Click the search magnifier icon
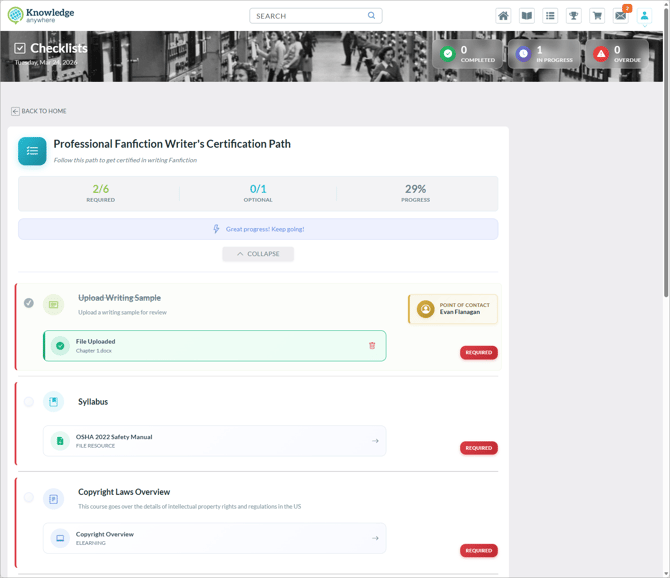 click(x=371, y=16)
